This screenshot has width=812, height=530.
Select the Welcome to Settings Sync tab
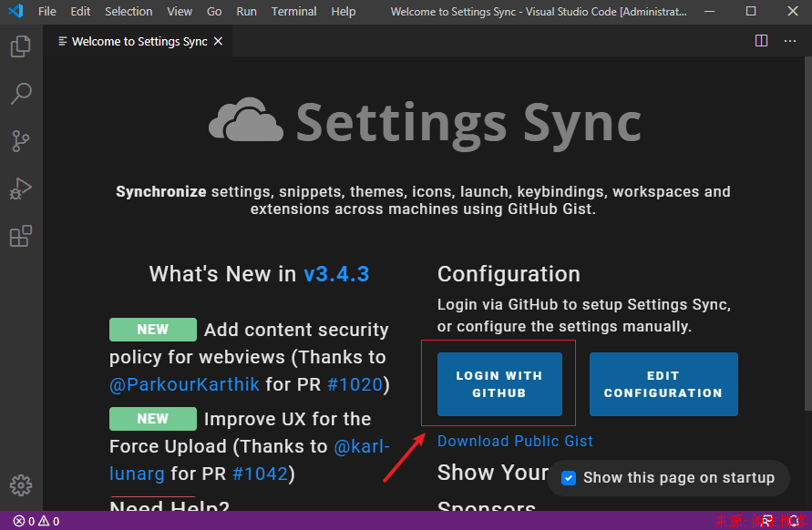(139, 41)
